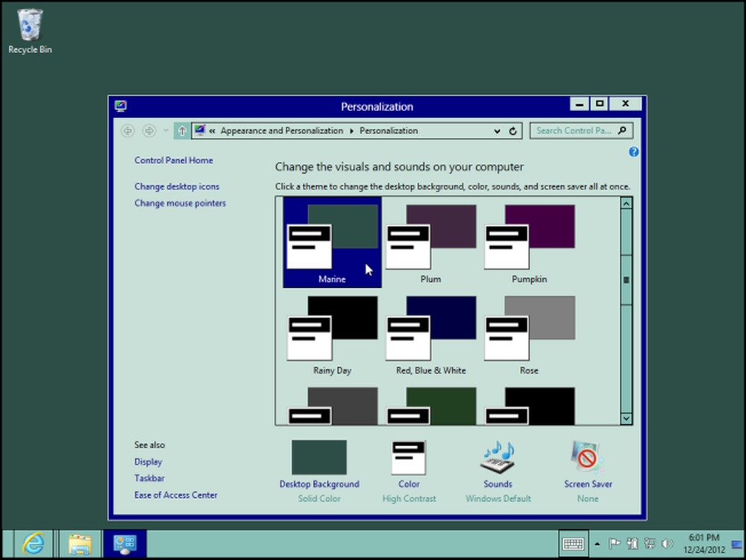Go back with the navigation arrow
Viewport: 746px width, 560px height.
(128, 130)
